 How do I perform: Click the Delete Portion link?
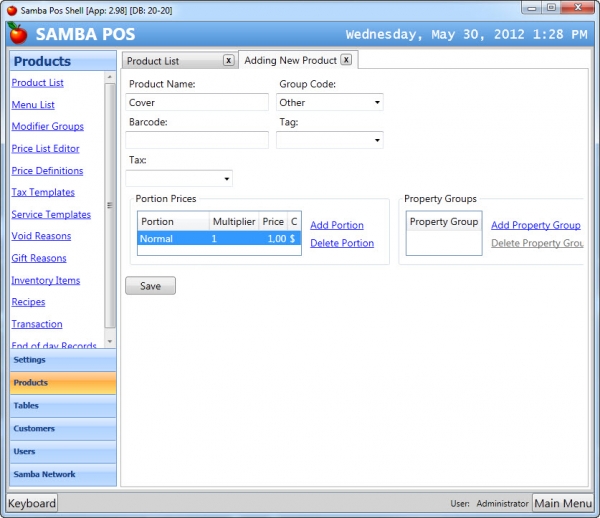click(342, 243)
